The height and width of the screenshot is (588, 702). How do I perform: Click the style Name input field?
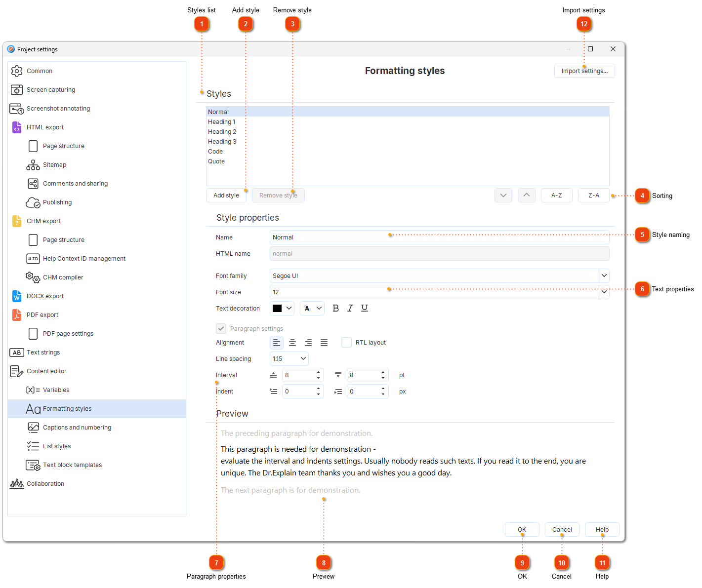(x=440, y=237)
